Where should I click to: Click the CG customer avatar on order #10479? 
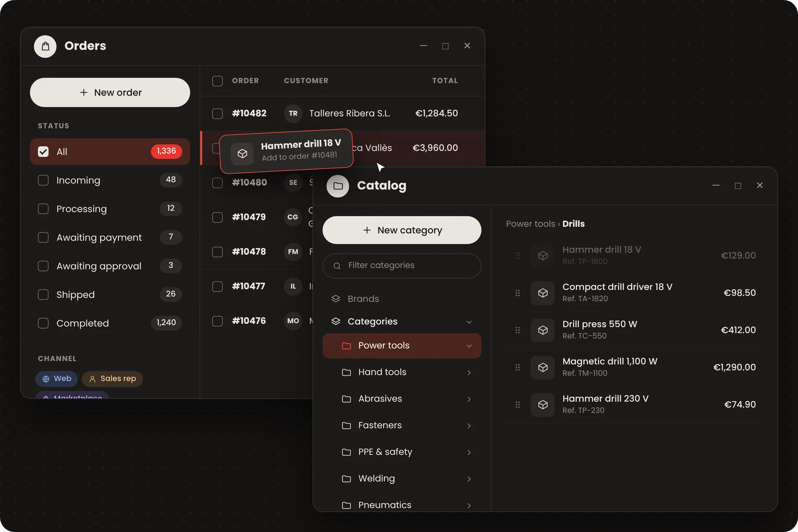[293, 217]
